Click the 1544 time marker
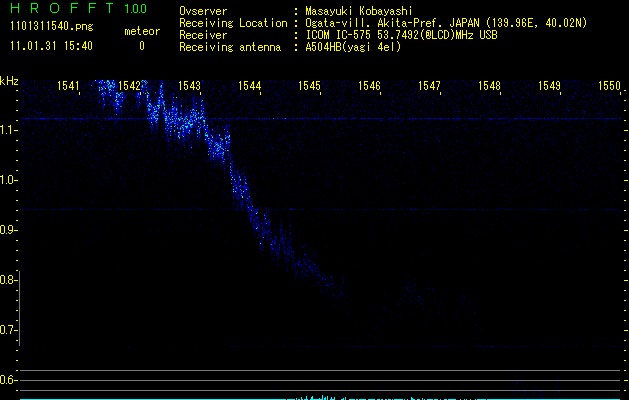 click(x=250, y=85)
